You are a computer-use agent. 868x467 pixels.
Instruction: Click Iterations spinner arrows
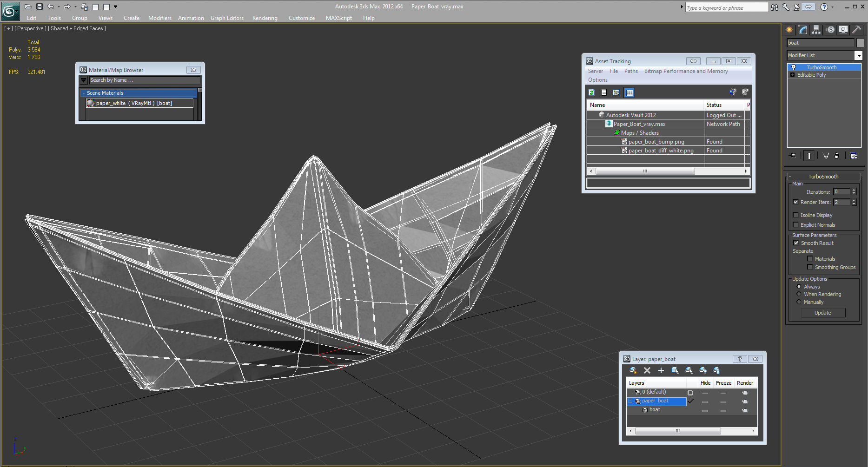coord(854,191)
